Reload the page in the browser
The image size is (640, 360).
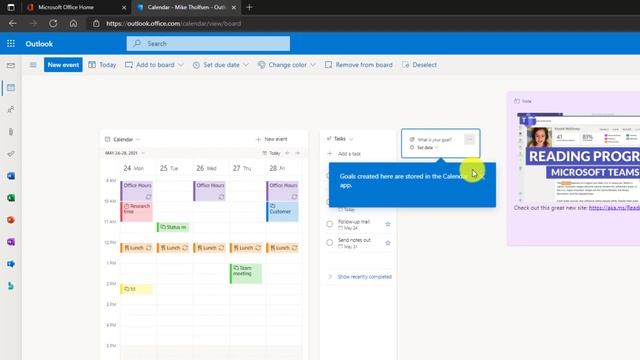pyautogui.click(x=53, y=24)
